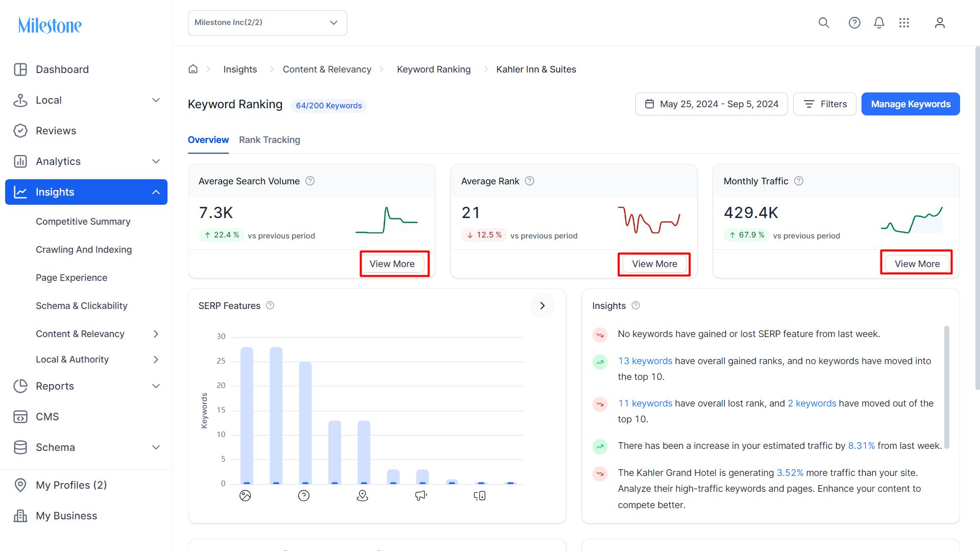
Task: Show info tooltip for Monthly Traffic
Action: point(799,181)
